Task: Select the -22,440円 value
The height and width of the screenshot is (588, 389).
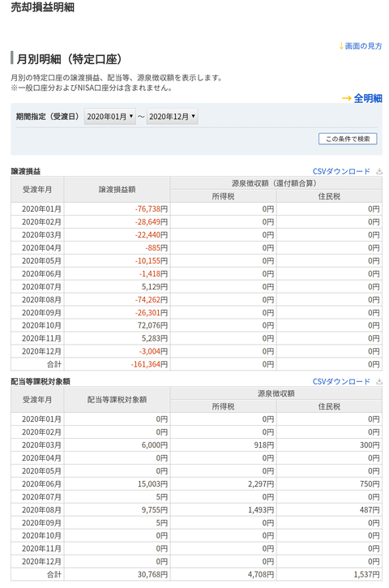Action: point(151,234)
